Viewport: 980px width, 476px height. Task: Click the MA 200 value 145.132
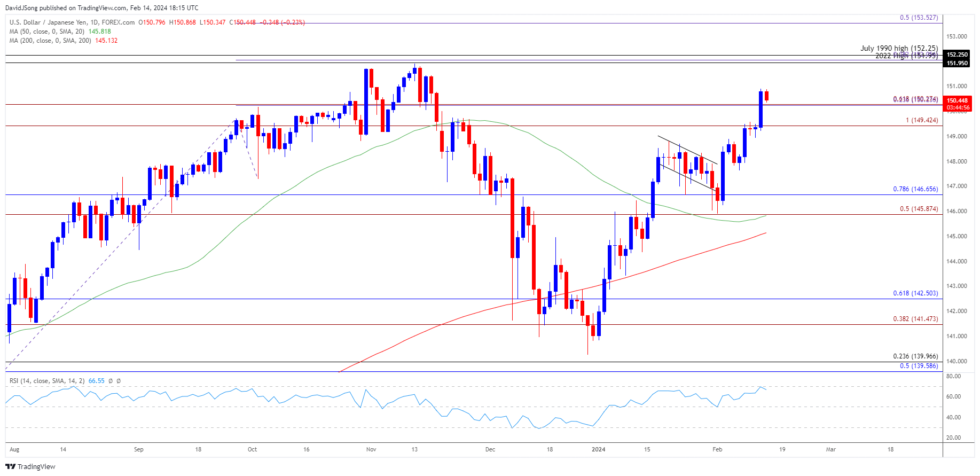(x=106, y=41)
